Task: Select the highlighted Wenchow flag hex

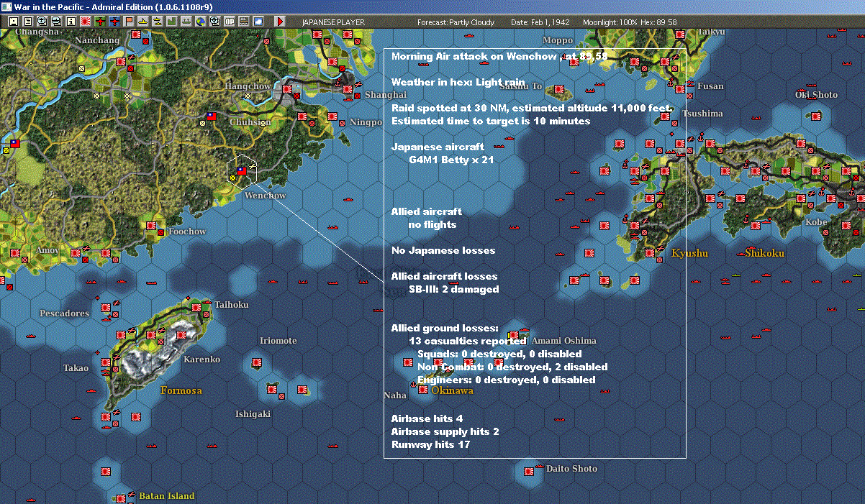Action: (242, 172)
